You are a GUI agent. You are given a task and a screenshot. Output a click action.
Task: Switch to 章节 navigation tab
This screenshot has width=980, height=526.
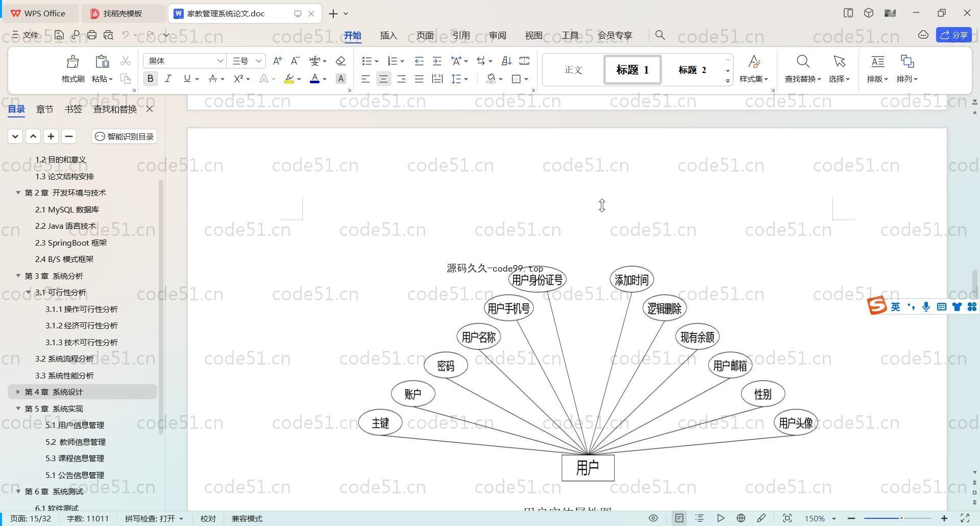[44, 109]
